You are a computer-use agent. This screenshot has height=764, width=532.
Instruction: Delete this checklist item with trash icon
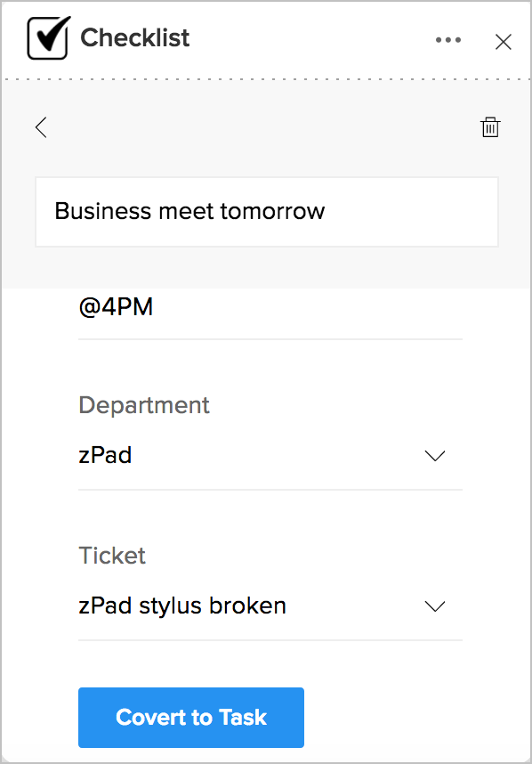point(490,127)
